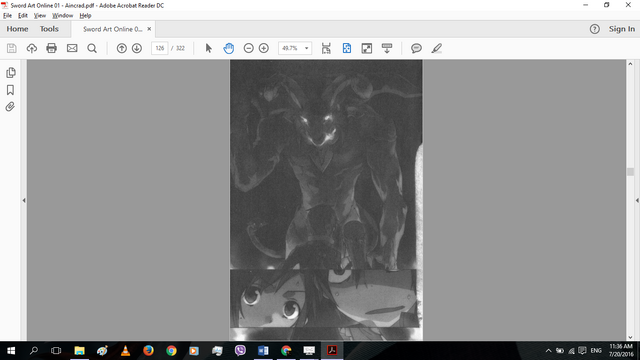Switch to full screen mode icon

(x=367, y=48)
